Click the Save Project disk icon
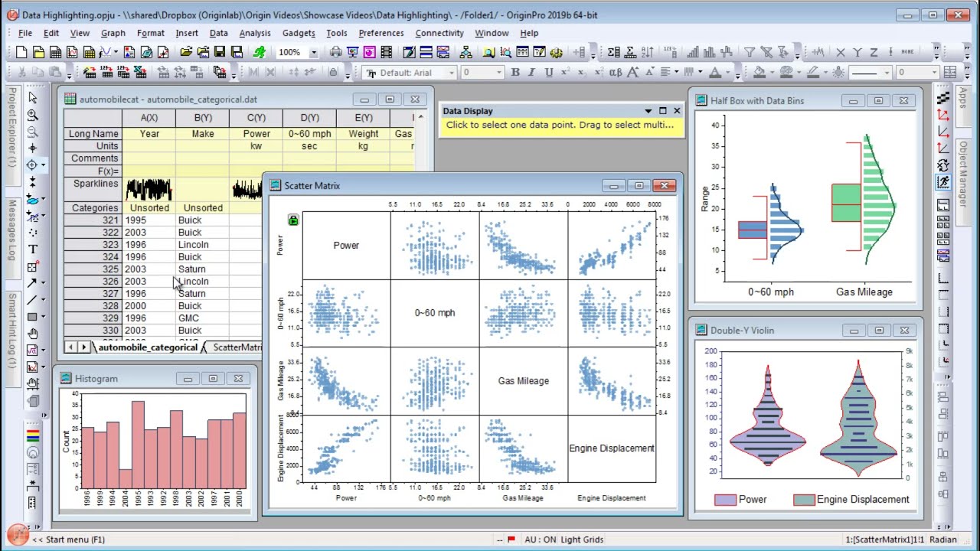 click(x=220, y=52)
